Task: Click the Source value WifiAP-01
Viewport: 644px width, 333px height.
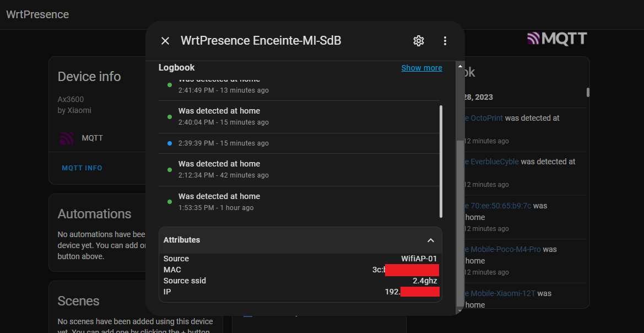Action: [419, 259]
